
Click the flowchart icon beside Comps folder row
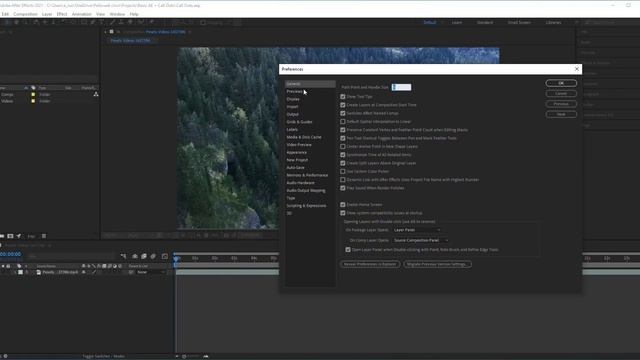pos(96,94)
